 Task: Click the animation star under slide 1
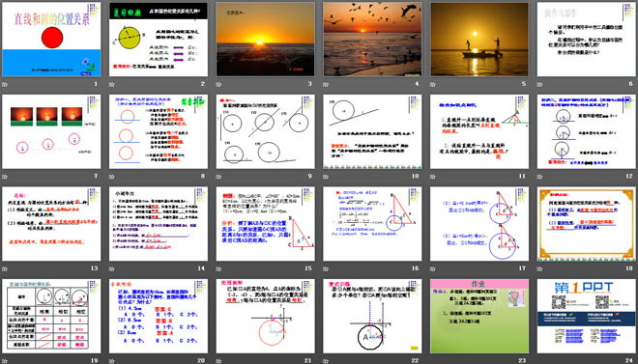(5, 84)
